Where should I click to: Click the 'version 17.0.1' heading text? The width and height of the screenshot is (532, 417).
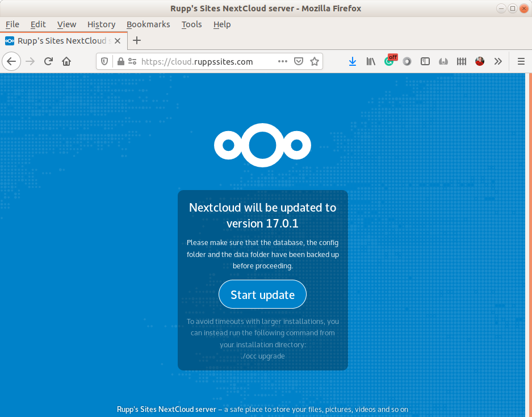(263, 224)
